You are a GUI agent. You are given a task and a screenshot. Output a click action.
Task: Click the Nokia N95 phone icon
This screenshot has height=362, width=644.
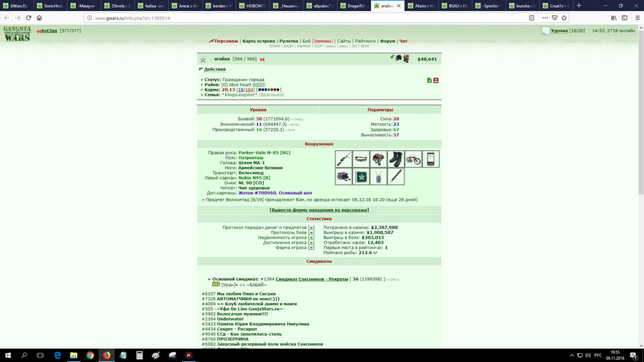coord(431,159)
